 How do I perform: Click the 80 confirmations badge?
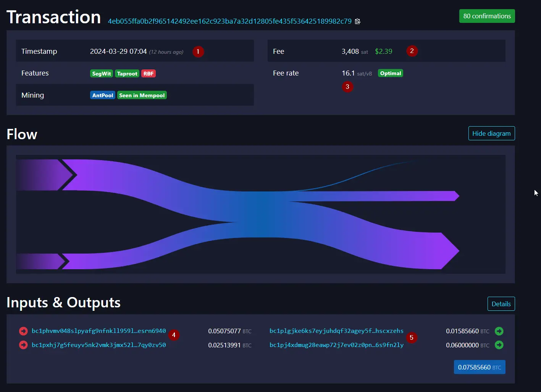pyautogui.click(x=487, y=16)
